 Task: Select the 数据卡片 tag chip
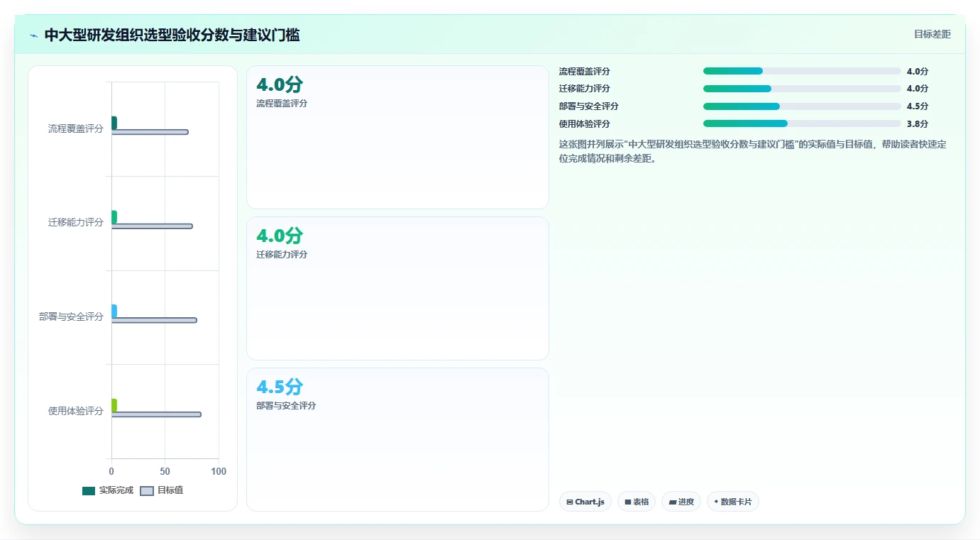733,502
